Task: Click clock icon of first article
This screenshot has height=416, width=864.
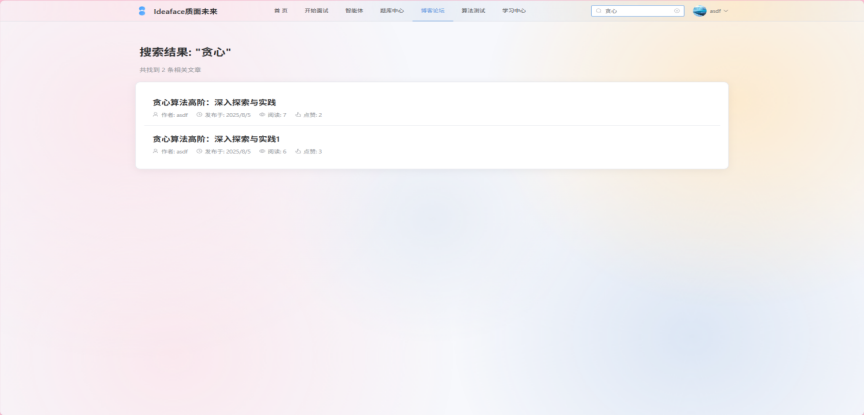Action: (199, 115)
